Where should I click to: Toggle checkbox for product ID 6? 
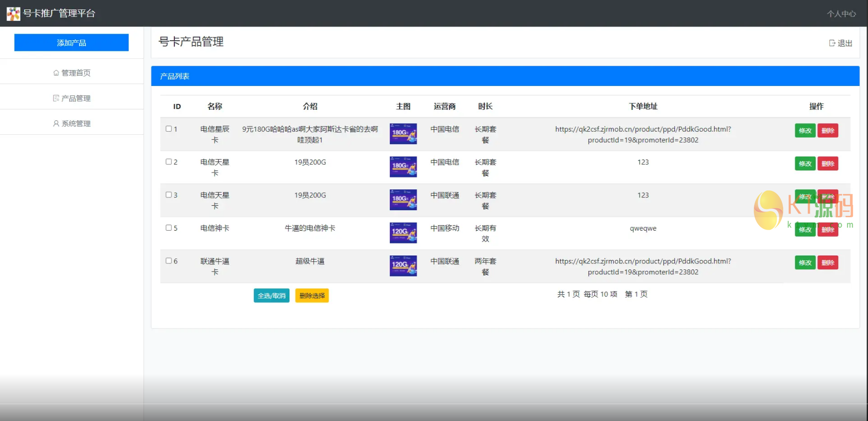[169, 260]
